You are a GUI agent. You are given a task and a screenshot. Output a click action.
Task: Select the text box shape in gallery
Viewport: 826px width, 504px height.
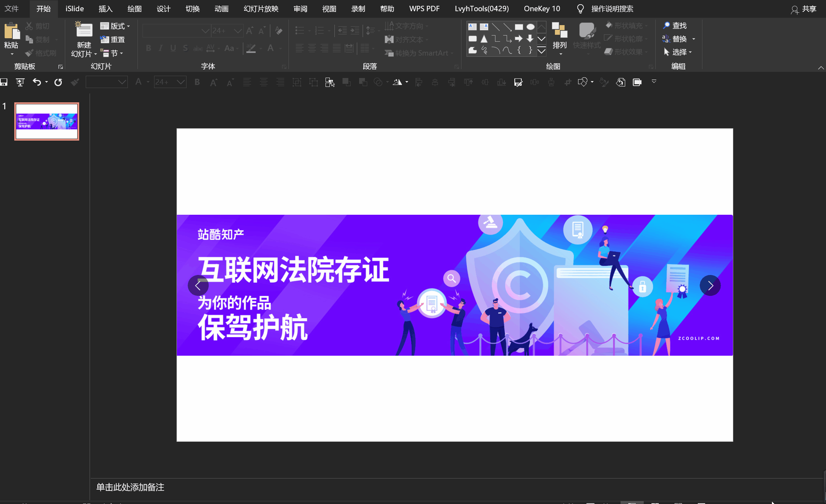pyautogui.click(x=472, y=27)
